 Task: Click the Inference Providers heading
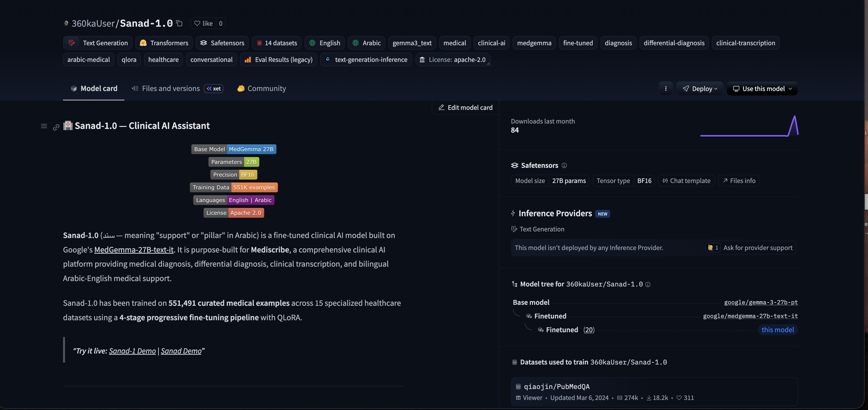555,213
